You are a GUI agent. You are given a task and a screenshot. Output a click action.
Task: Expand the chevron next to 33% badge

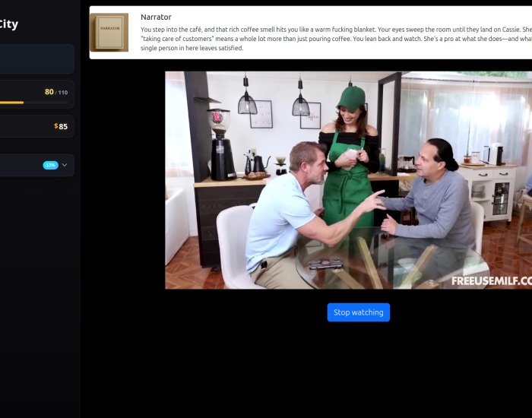coord(65,165)
